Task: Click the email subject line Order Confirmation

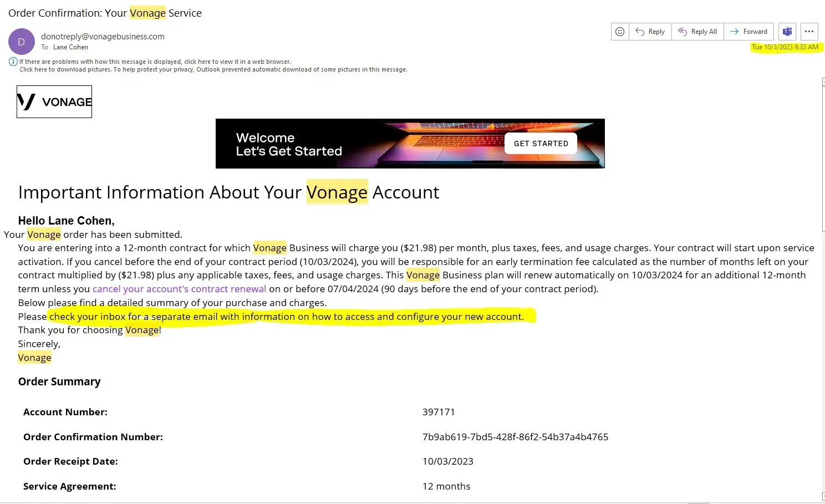Action: tap(105, 13)
